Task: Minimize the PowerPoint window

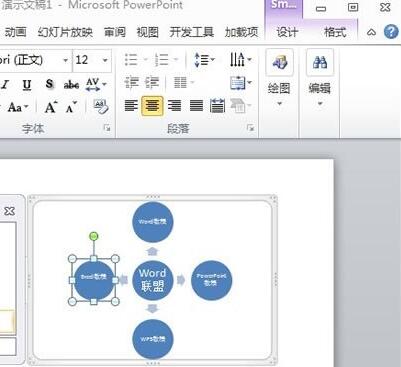Action: tap(321, 9)
